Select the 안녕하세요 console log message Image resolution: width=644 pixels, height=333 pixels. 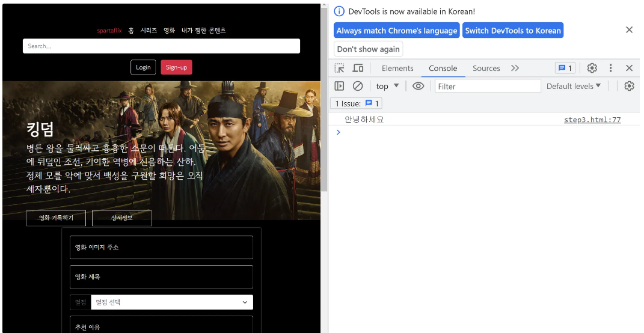coord(364,120)
